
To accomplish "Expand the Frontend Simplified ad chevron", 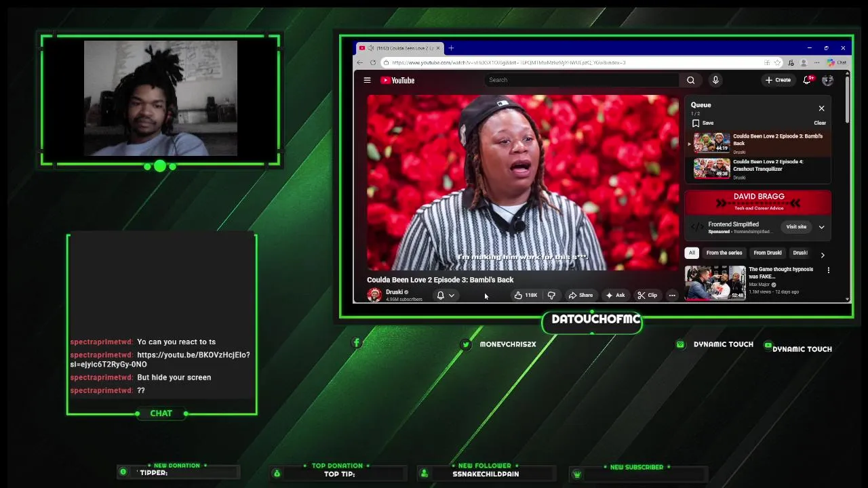I will pyautogui.click(x=821, y=227).
